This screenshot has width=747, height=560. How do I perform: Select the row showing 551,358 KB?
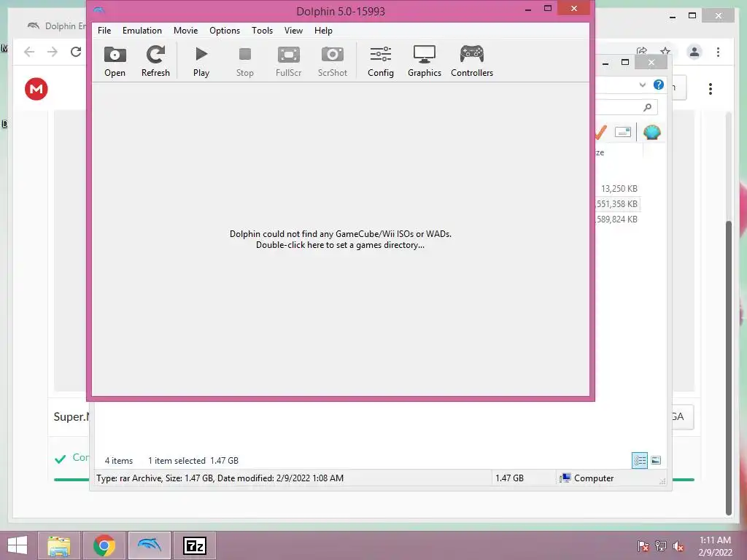[x=616, y=204]
